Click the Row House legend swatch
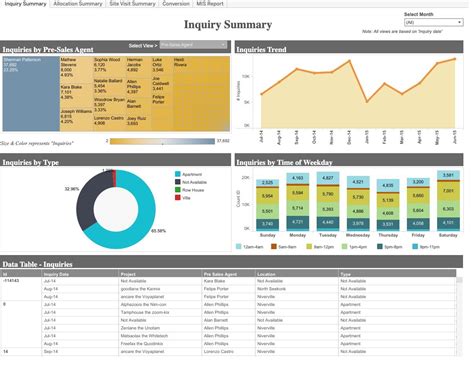This screenshot has width=474, height=371. [x=178, y=190]
